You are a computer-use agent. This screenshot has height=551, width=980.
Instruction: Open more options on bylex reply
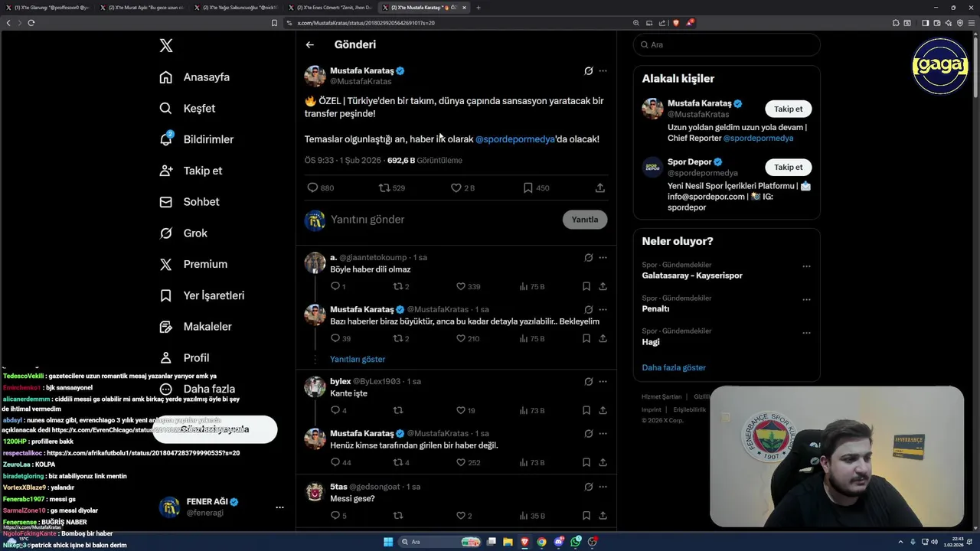tap(603, 382)
